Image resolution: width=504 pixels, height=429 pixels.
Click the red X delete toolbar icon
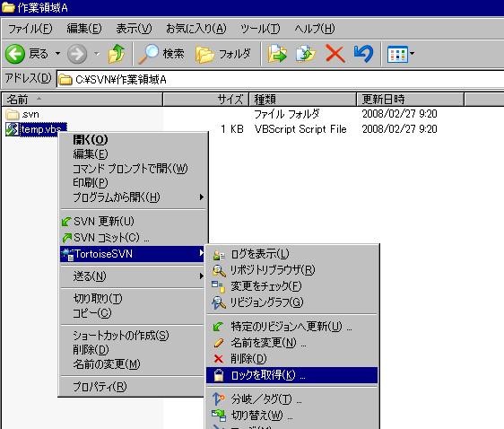click(x=335, y=54)
